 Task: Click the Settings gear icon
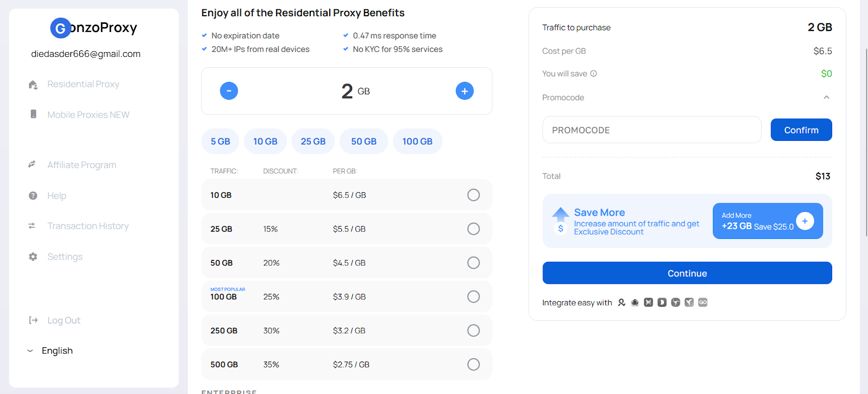(x=33, y=257)
